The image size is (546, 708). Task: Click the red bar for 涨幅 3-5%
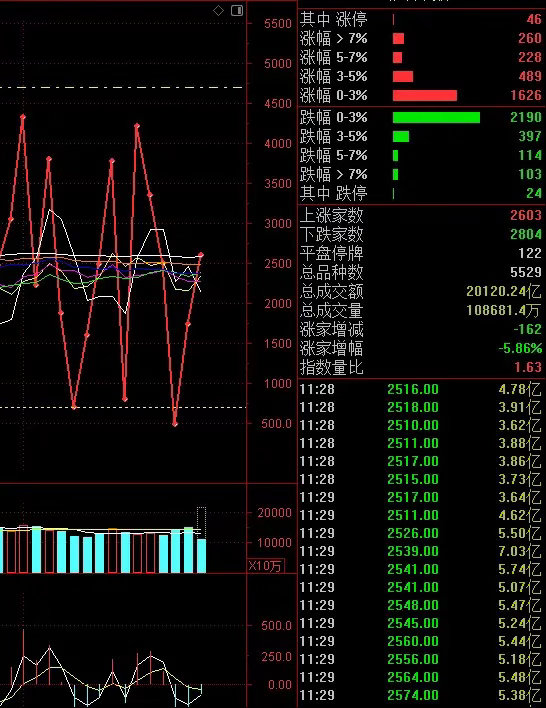(403, 76)
